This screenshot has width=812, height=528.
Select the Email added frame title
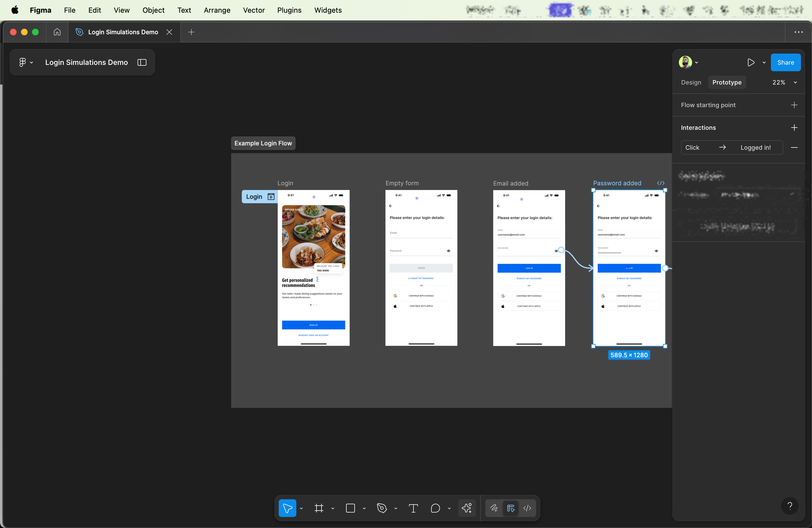coord(510,183)
